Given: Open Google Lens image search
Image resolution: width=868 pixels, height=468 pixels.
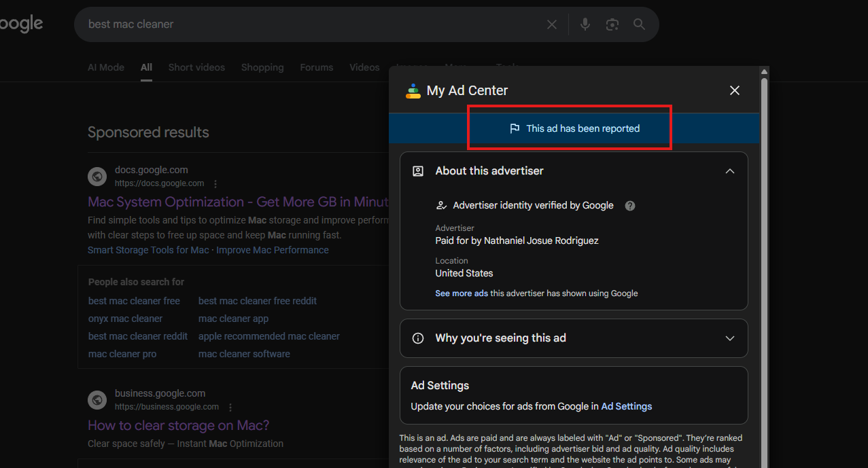Looking at the screenshot, I should [612, 24].
